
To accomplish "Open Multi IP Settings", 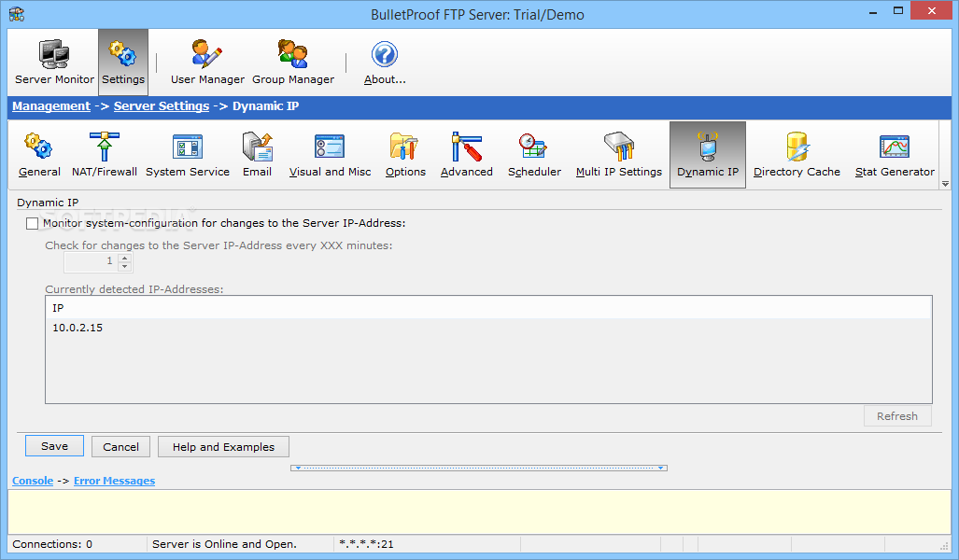I will [x=619, y=155].
